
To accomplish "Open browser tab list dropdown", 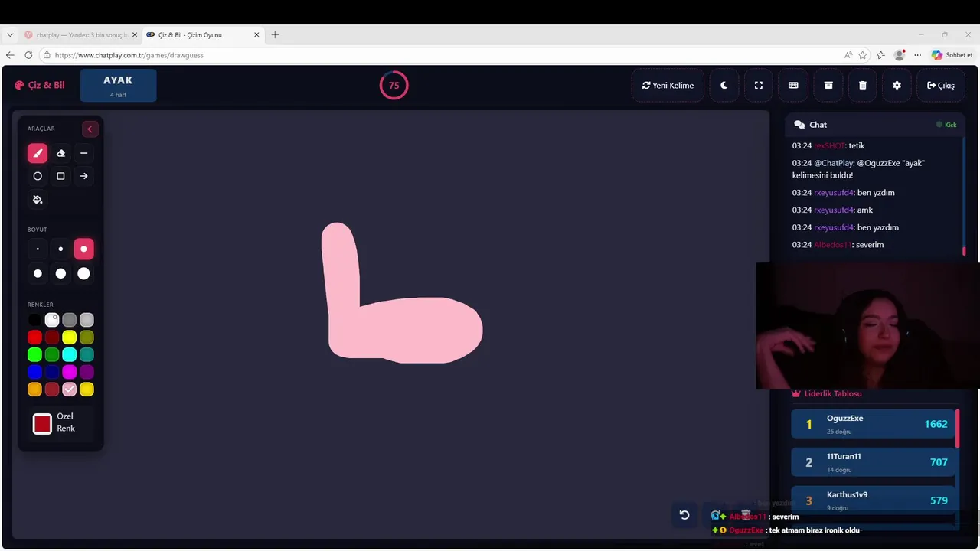I will coord(10,35).
